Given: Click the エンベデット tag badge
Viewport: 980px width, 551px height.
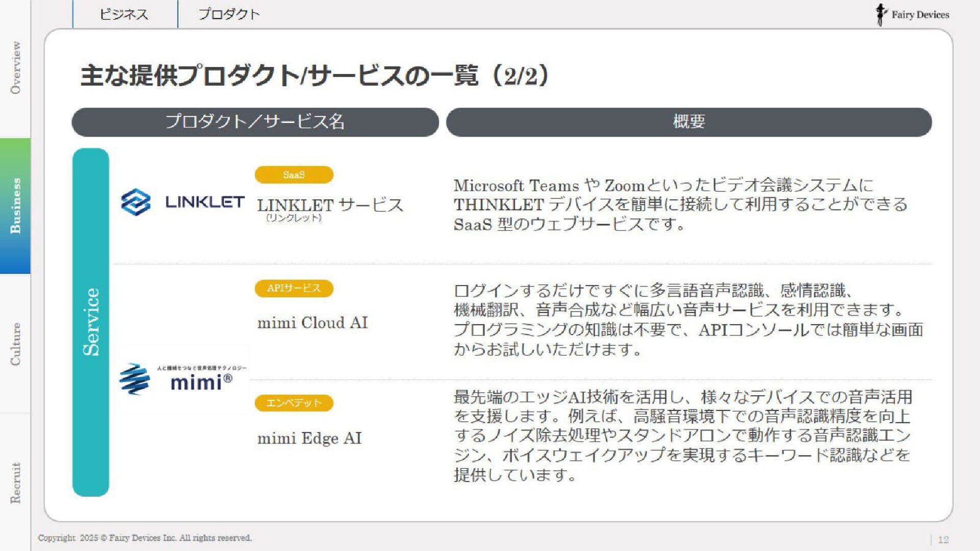Looking at the screenshot, I should tap(294, 403).
